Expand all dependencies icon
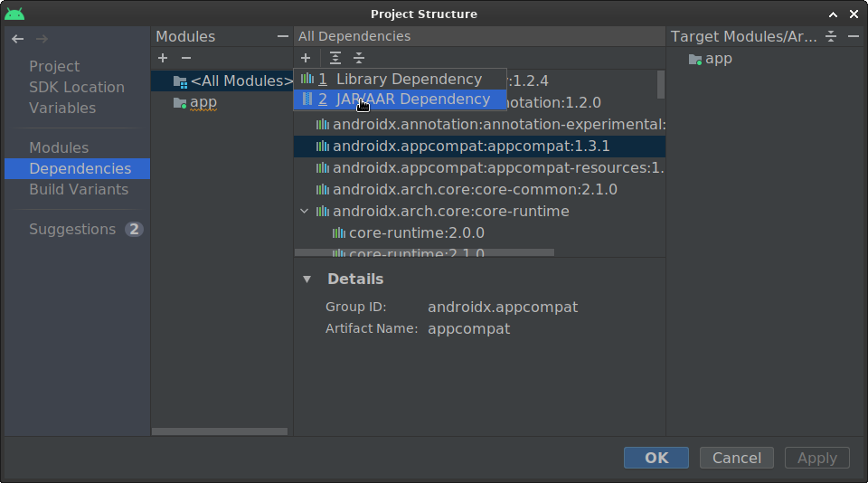868x483 pixels. [x=335, y=58]
